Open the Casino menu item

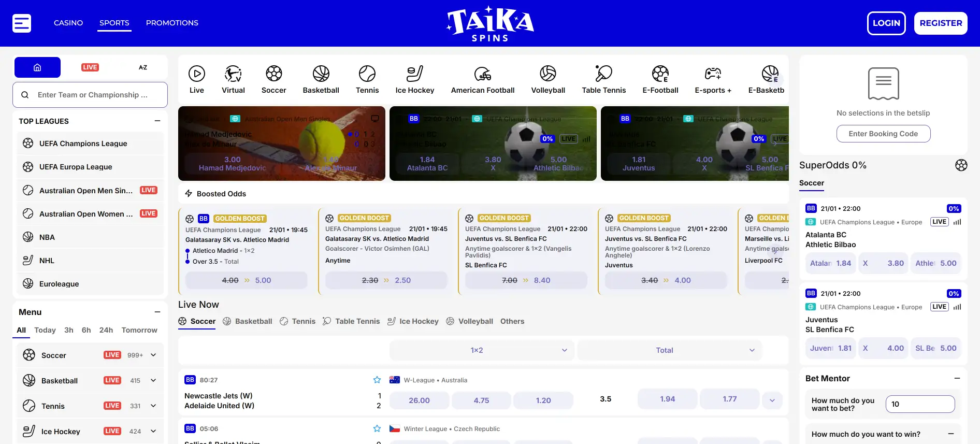pos(68,23)
